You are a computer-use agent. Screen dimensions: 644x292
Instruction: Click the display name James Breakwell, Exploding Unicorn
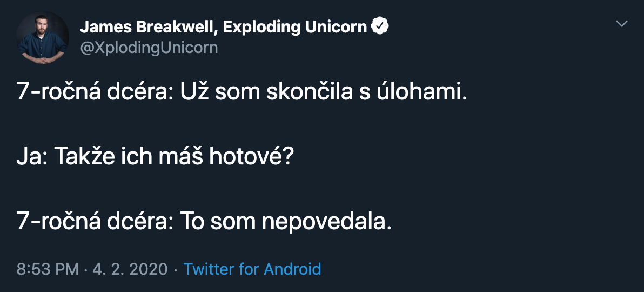point(223,27)
